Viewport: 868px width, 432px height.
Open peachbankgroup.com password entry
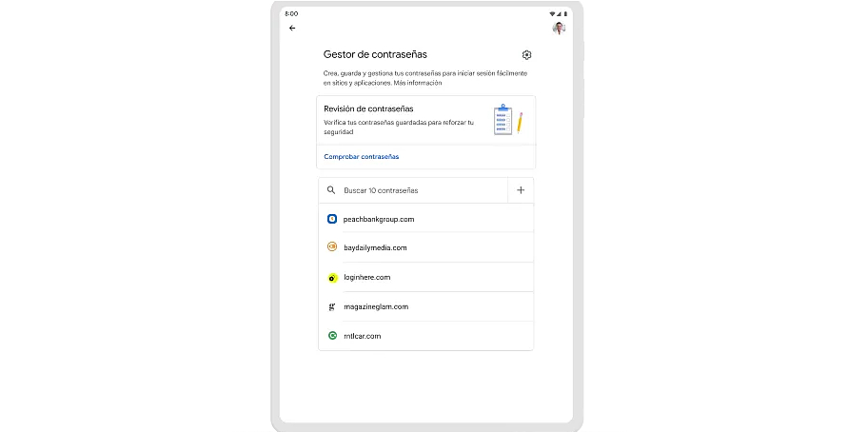pos(426,219)
